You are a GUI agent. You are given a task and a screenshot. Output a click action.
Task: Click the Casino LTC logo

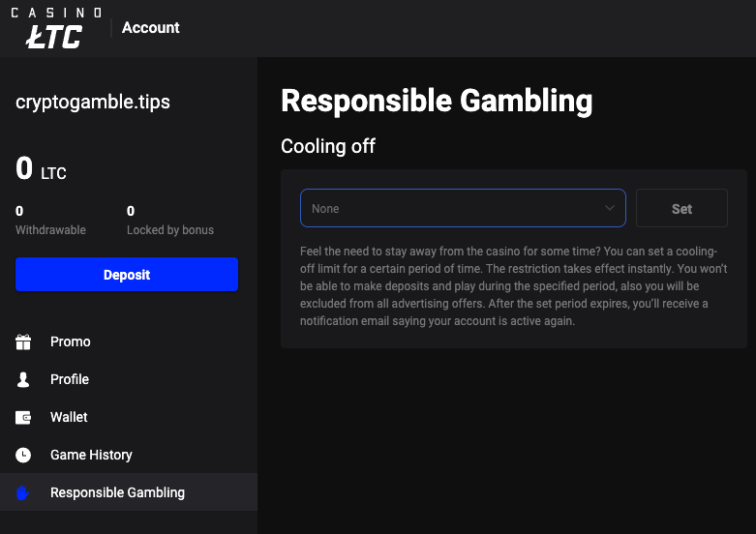56,28
